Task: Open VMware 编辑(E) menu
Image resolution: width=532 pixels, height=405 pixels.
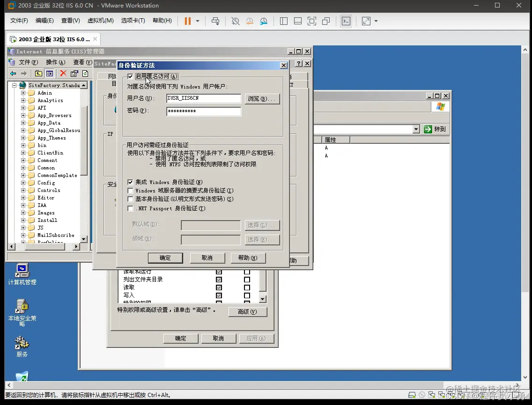Action: click(x=44, y=21)
